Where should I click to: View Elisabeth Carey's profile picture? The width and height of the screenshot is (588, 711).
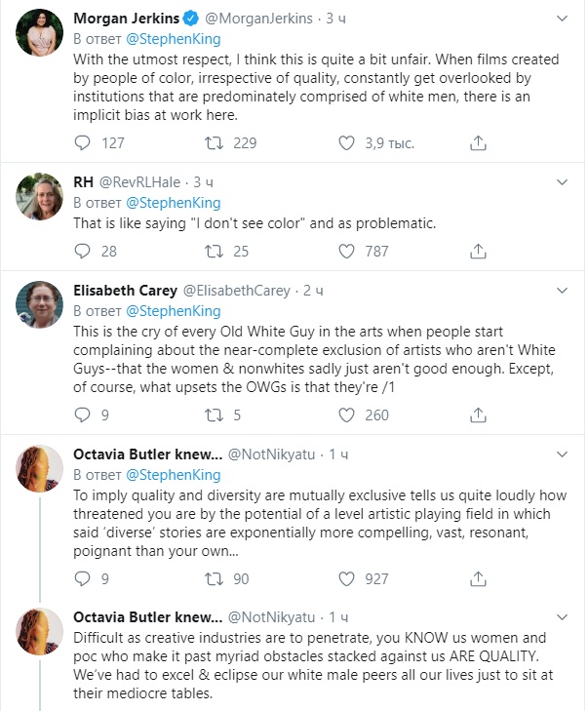(x=39, y=304)
